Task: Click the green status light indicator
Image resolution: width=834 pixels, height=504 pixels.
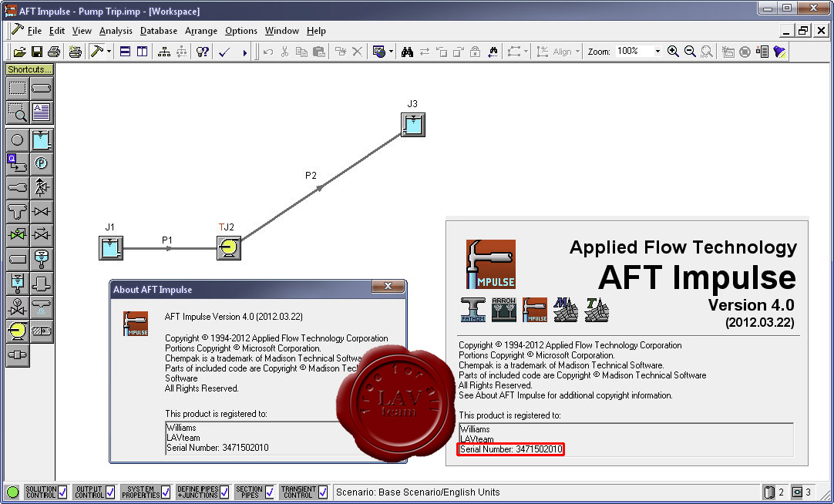Action: [x=13, y=492]
